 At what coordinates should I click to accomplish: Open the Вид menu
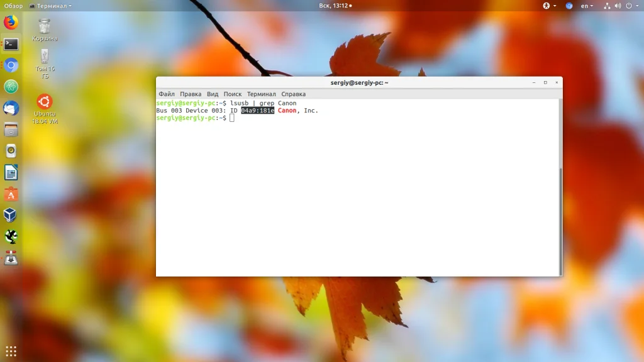pyautogui.click(x=213, y=94)
